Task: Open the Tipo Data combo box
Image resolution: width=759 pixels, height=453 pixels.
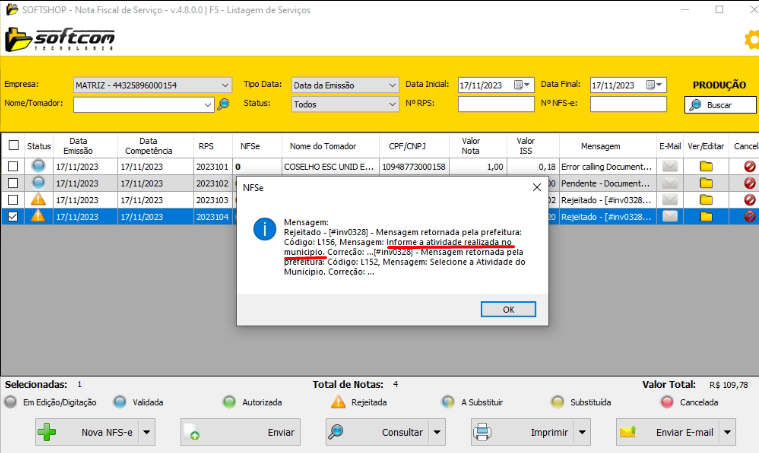Action: [x=392, y=85]
